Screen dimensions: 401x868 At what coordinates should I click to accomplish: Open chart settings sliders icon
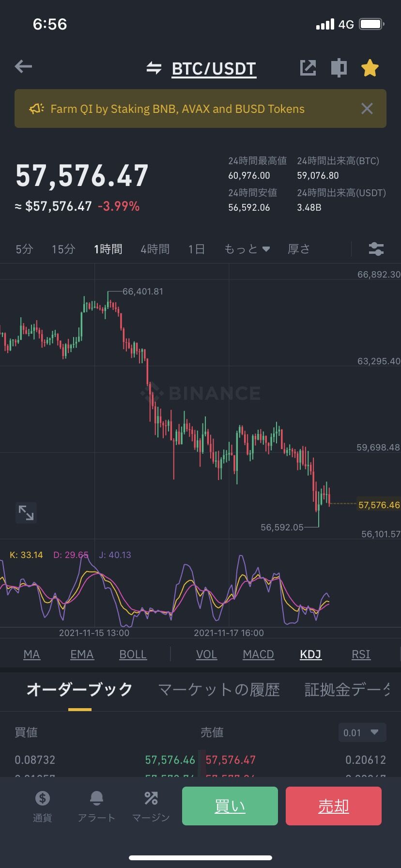[376, 249]
